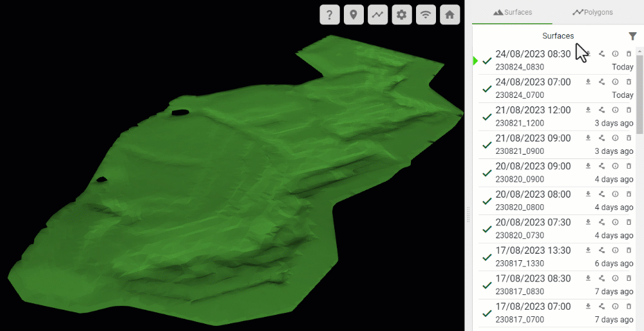Download the 21/08/2023 12:00 surface
The height and width of the screenshot is (331, 644).
pos(588,109)
